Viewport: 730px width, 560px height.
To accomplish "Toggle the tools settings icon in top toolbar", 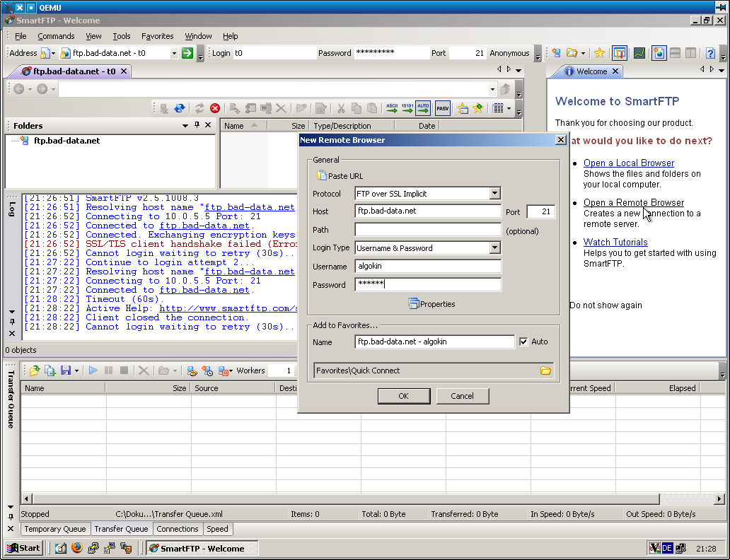I will (619, 53).
